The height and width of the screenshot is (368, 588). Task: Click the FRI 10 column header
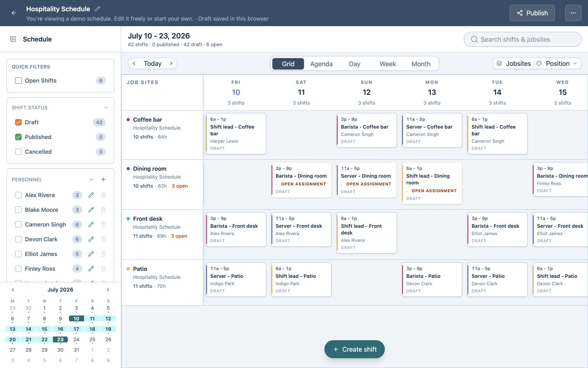(236, 92)
